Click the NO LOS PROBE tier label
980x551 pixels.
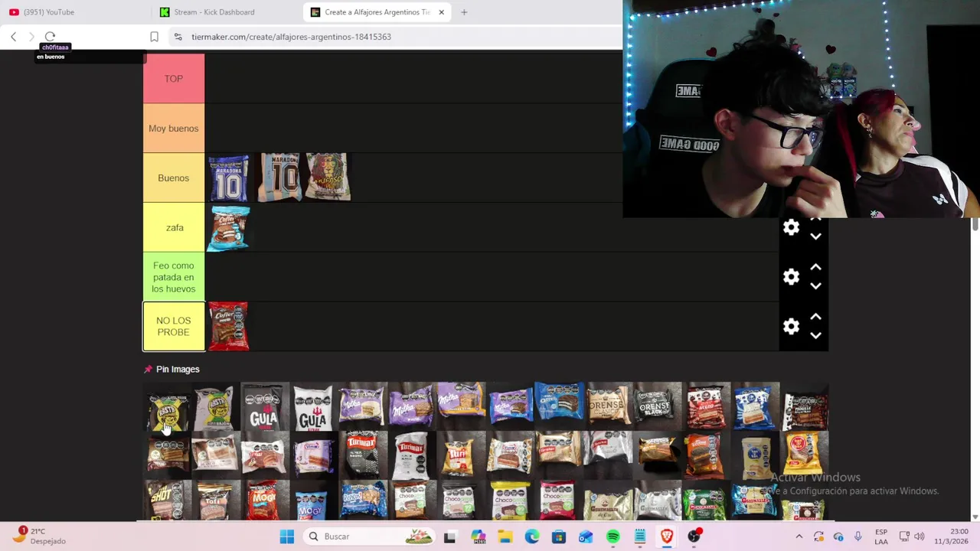pyautogui.click(x=174, y=327)
